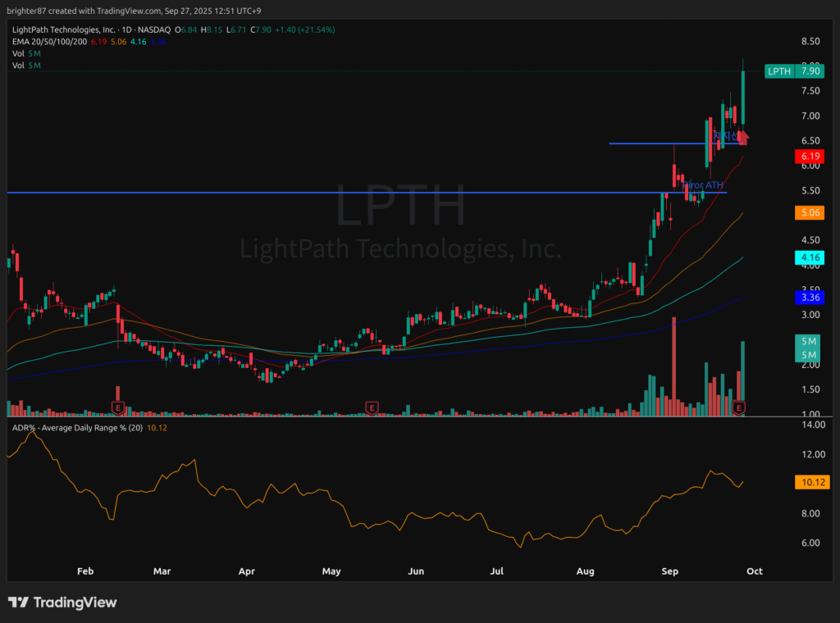Select the LPTH ticker price tag

(779, 71)
